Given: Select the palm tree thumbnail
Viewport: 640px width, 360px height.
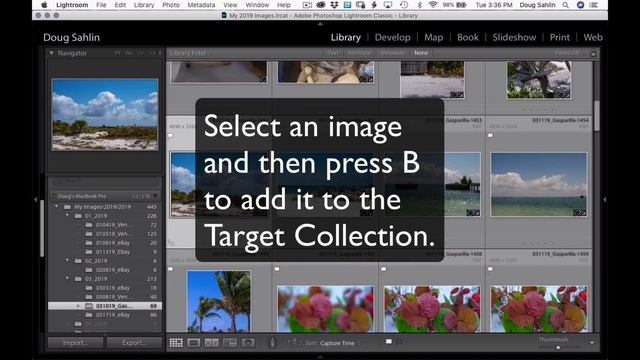Looking at the screenshot, I should tap(218, 301).
